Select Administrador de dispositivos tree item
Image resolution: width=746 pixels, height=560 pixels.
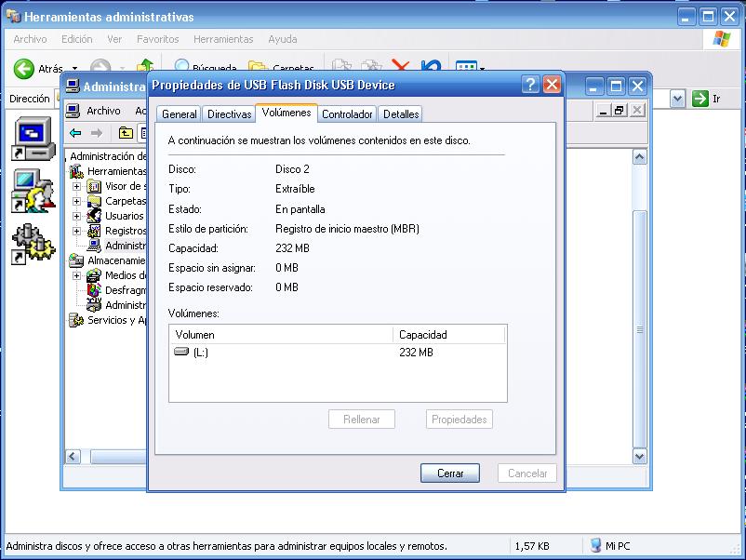pos(126,246)
